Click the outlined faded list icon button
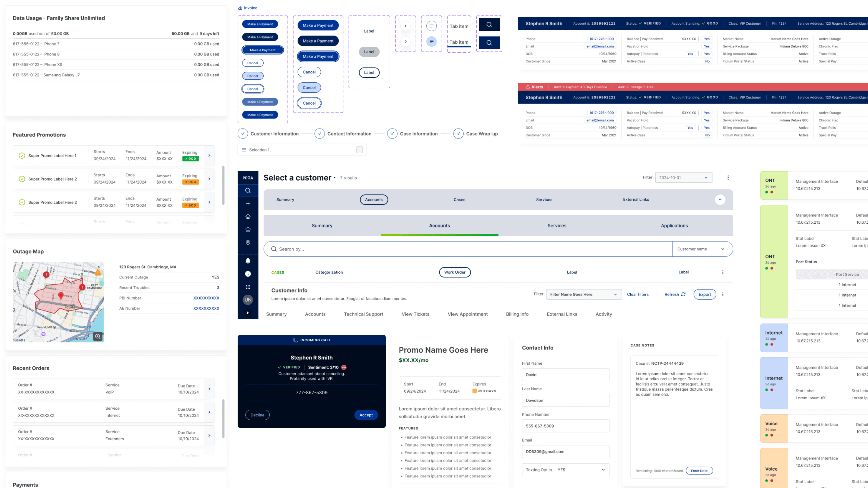 [431, 26]
